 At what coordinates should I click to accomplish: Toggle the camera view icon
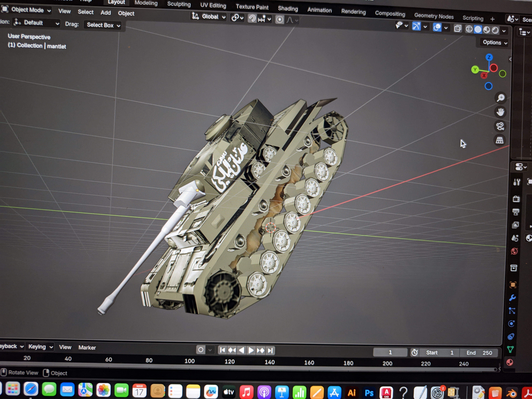500,126
